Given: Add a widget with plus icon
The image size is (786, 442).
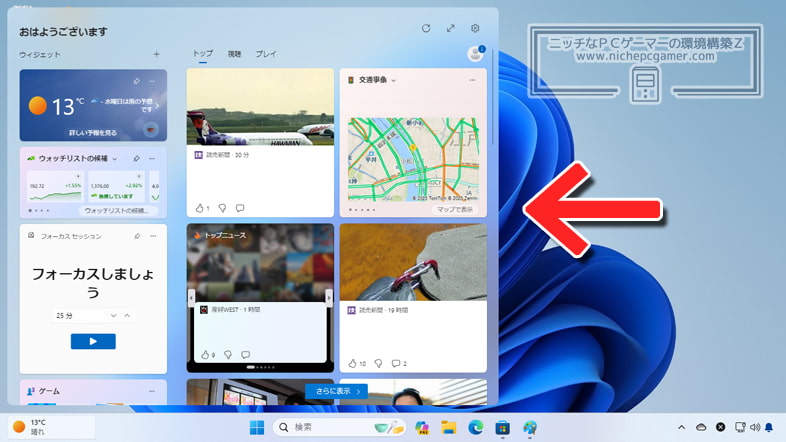Looking at the screenshot, I should click(156, 54).
